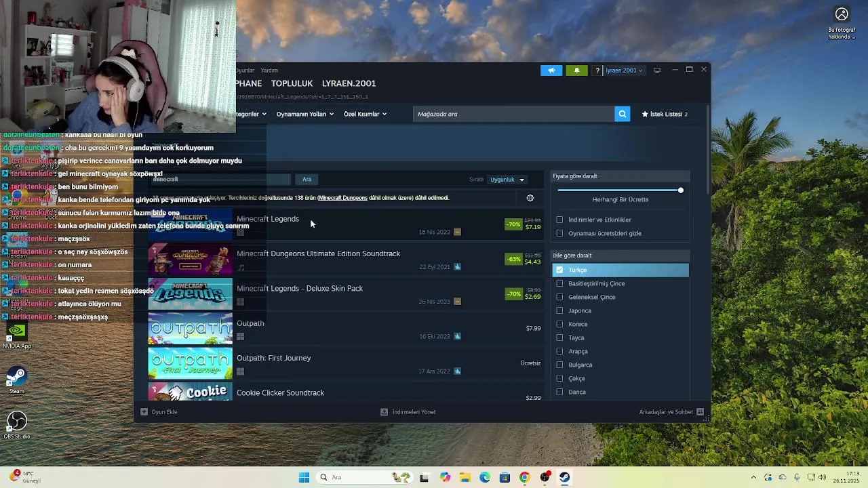
Task: Open the volume control in system tray
Action: pyautogui.click(x=822, y=477)
